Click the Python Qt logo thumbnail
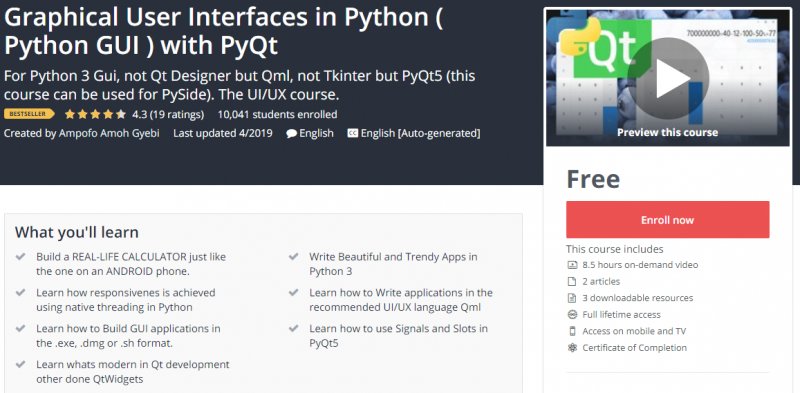This screenshot has height=393, width=800. click(606, 47)
